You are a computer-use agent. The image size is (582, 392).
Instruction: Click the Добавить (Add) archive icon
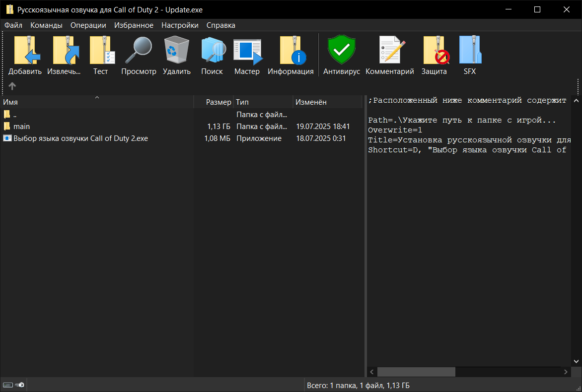pyautogui.click(x=27, y=50)
